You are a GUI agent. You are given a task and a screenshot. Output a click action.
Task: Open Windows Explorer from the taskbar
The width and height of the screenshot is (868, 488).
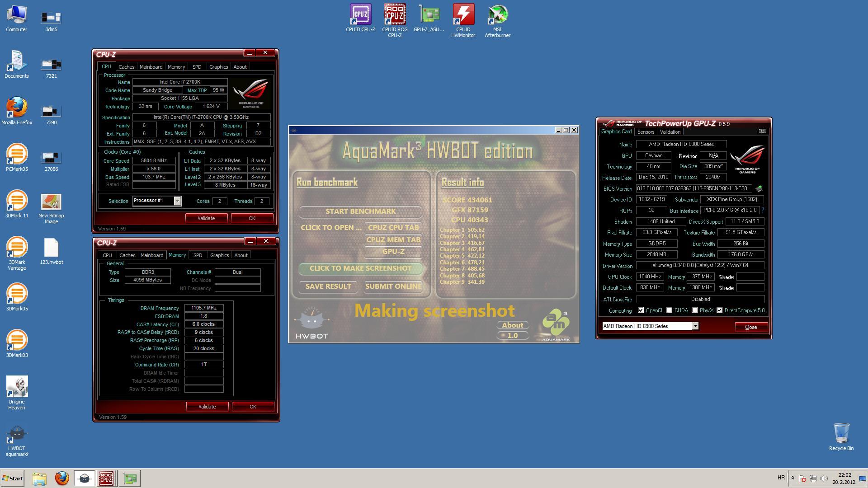click(39, 479)
